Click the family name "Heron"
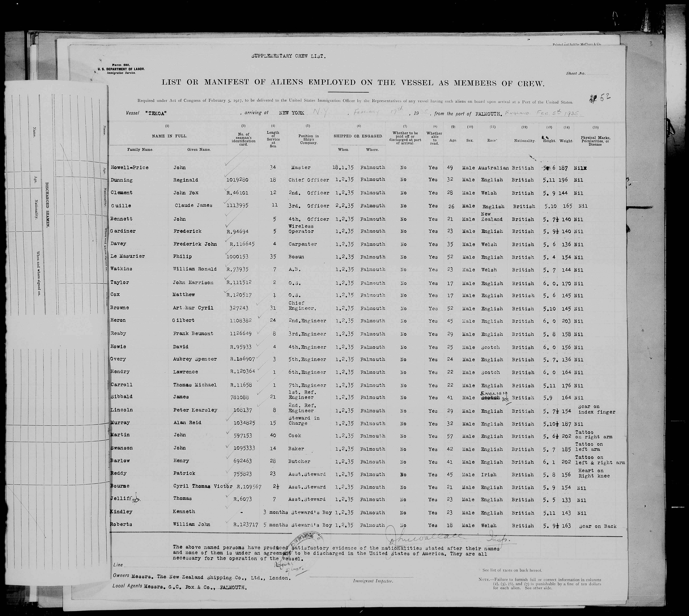Viewport: 689px width, 616px height. click(118, 320)
